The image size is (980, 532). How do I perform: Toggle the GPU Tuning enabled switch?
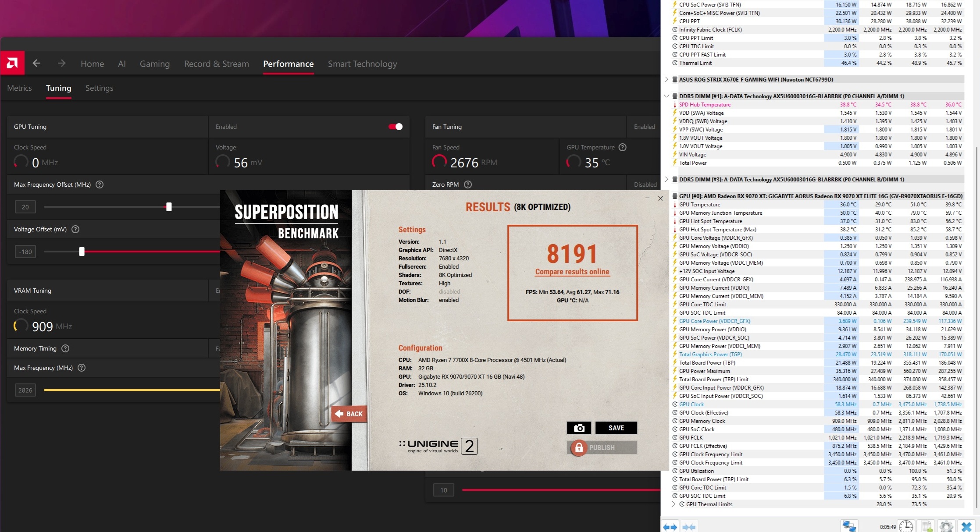pos(396,127)
